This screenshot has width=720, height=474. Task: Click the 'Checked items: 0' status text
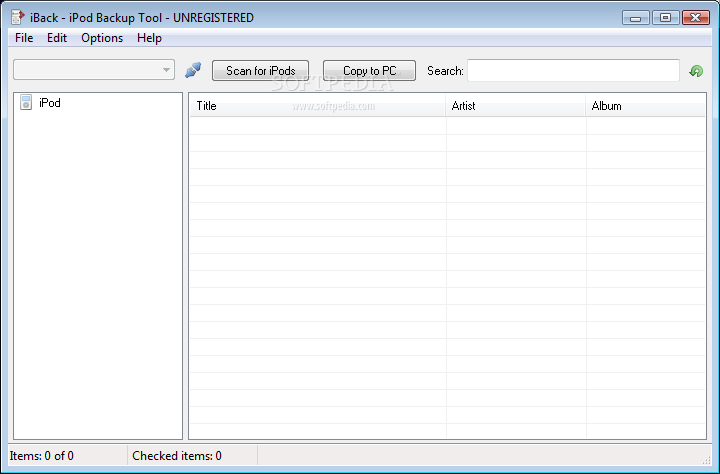(177, 456)
